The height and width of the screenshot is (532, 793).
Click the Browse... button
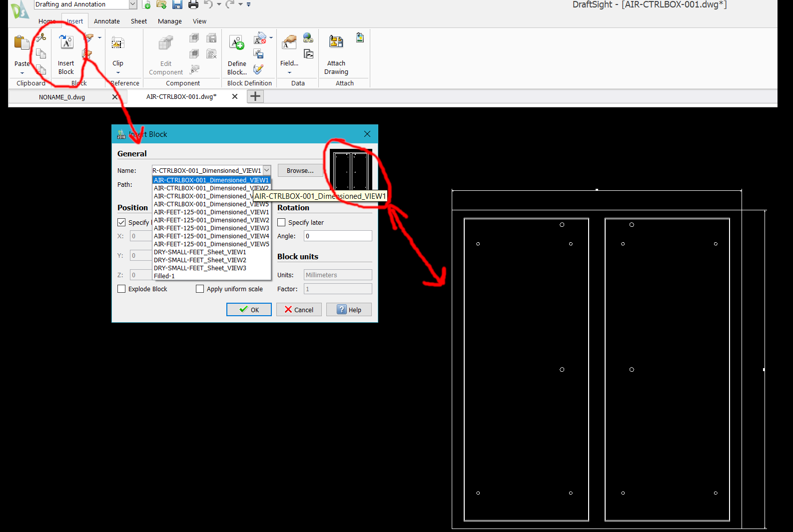coord(300,171)
